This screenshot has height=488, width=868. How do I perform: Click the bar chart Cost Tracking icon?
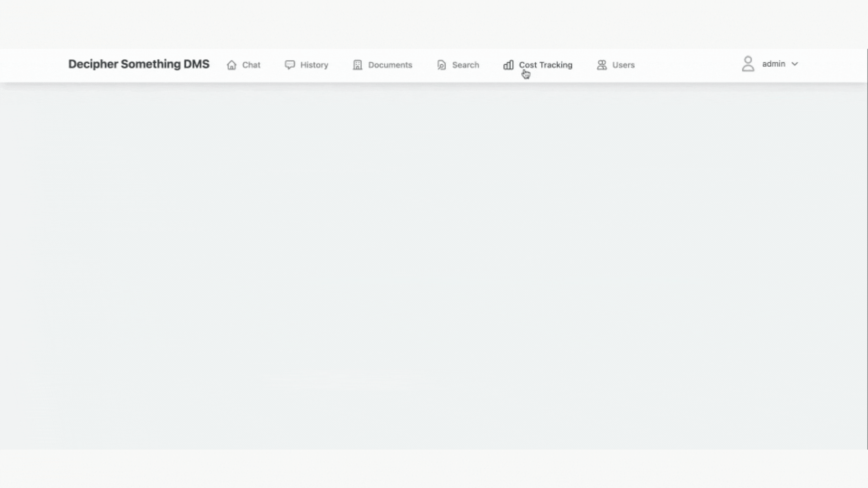[x=509, y=65]
